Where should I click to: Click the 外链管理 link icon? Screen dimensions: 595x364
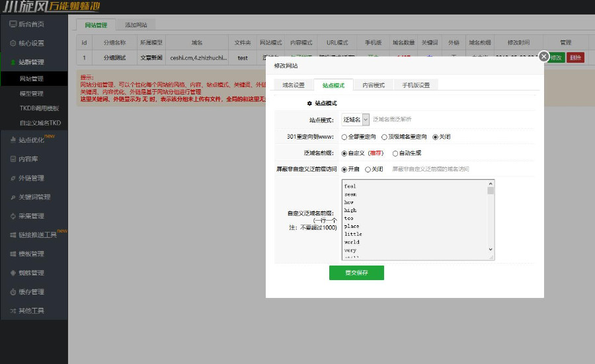click(13, 178)
